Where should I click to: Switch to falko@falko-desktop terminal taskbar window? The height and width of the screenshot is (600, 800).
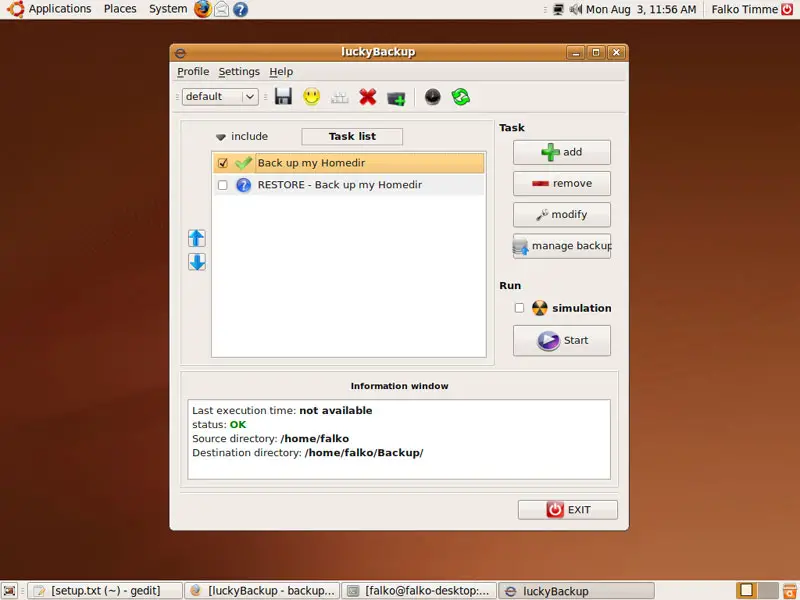(419, 591)
